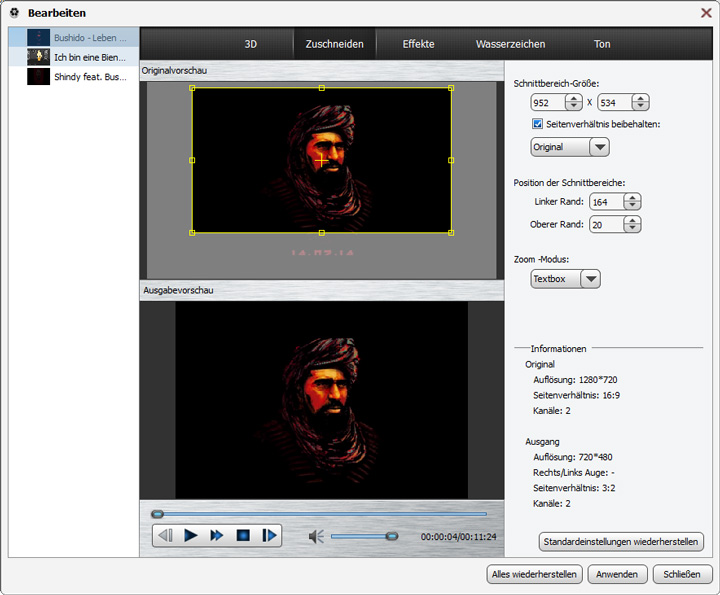Image resolution: width=720 pixels, height=595 pixels.
Task: Click the top-left crop handle
Action: click(x=192, y=88)
